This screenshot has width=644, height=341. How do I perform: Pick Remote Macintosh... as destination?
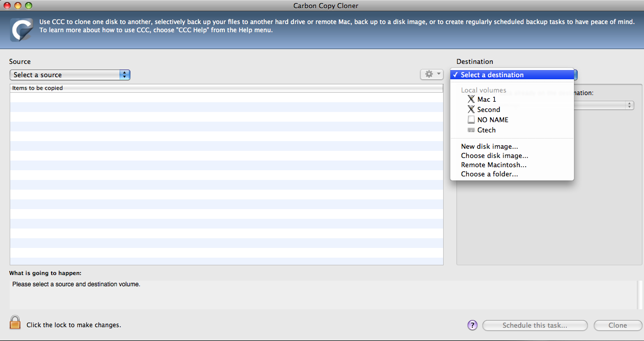[512, 165]
